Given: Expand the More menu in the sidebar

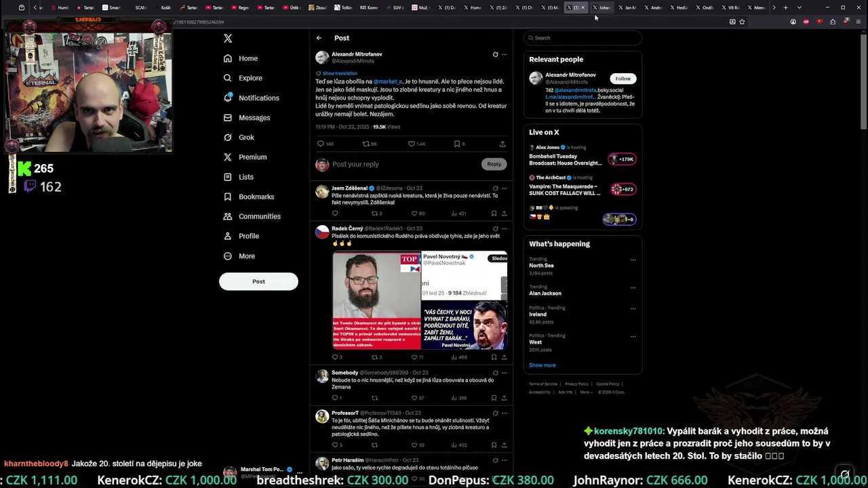Looking at the screenshot, I should point(239,256).
